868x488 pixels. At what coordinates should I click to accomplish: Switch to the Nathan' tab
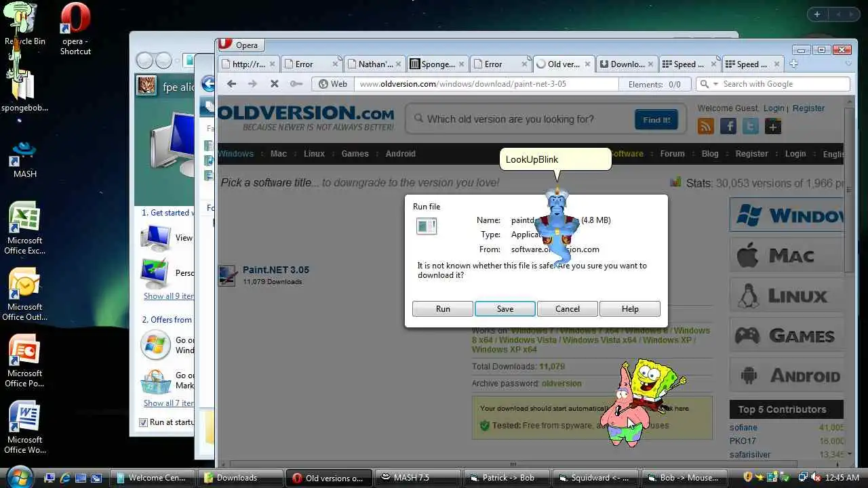pos(374,64)
